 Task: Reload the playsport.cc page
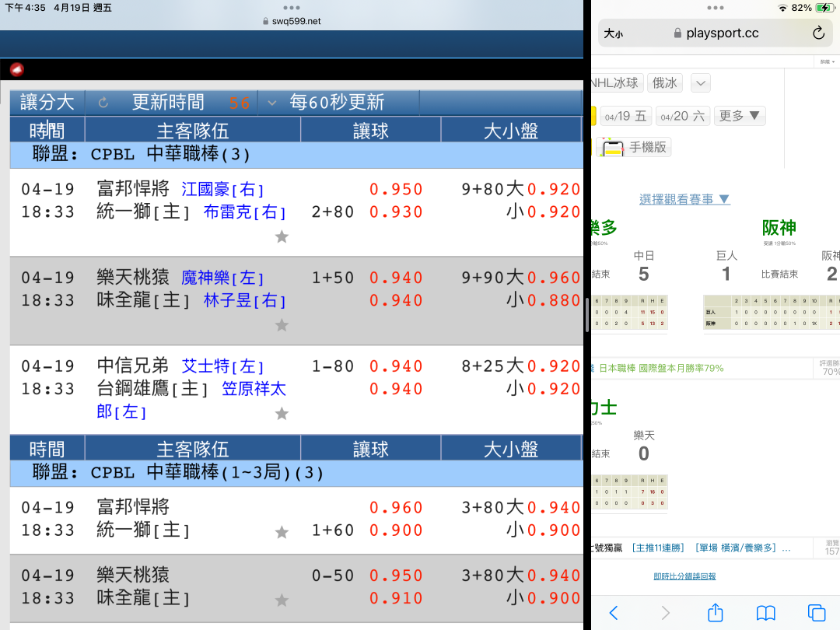818,33
